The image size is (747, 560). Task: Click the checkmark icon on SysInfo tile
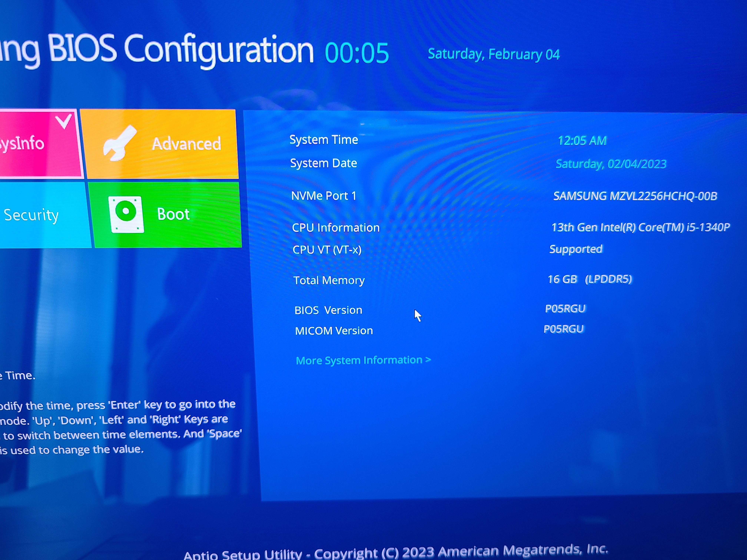[x=64, y=121]
